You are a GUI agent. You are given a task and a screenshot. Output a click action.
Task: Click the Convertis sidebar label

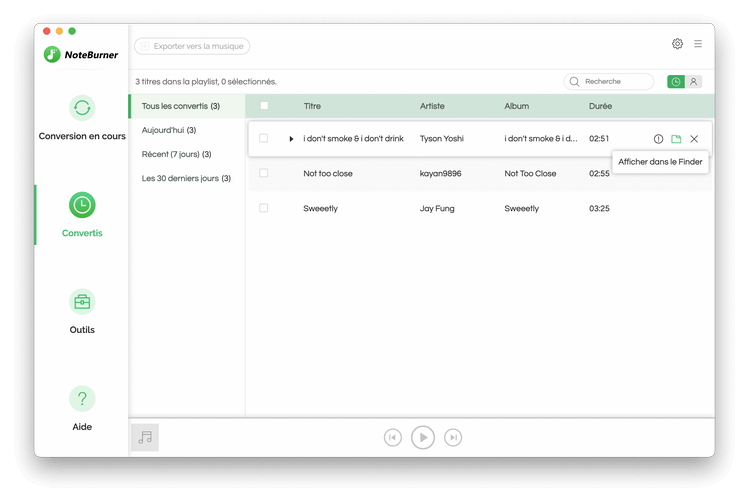(x=82, y=233)
